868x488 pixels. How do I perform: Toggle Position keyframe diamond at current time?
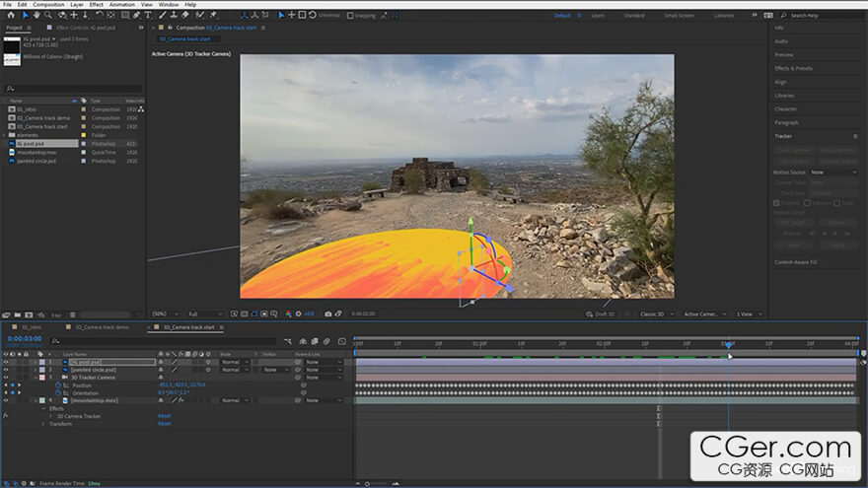pos(13,385)
